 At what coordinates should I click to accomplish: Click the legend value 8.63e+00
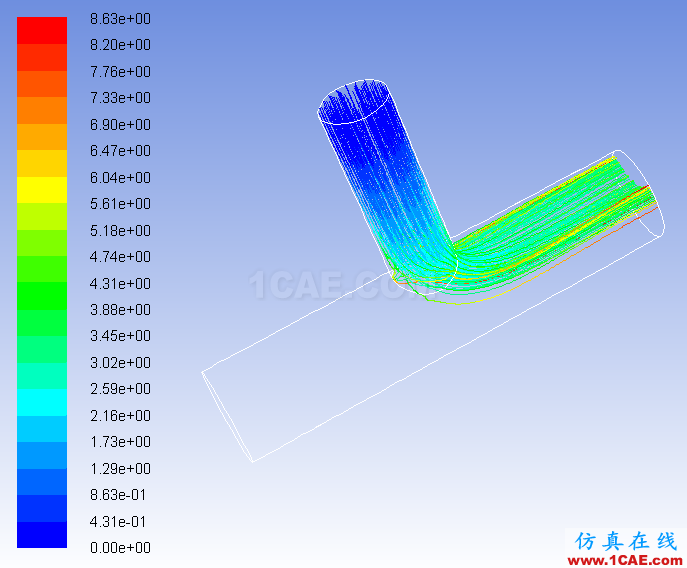coord(120,19)
